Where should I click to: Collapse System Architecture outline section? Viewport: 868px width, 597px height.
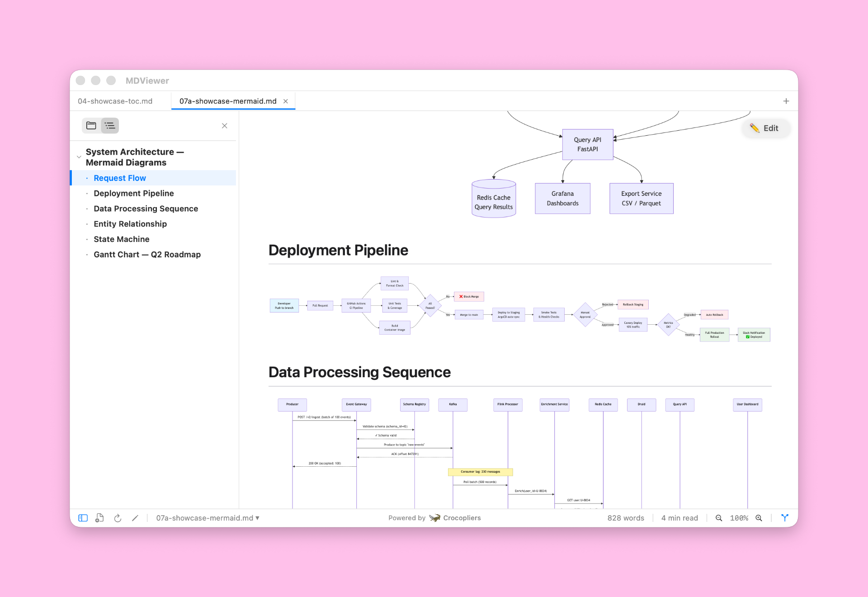(x=79, y=157)
